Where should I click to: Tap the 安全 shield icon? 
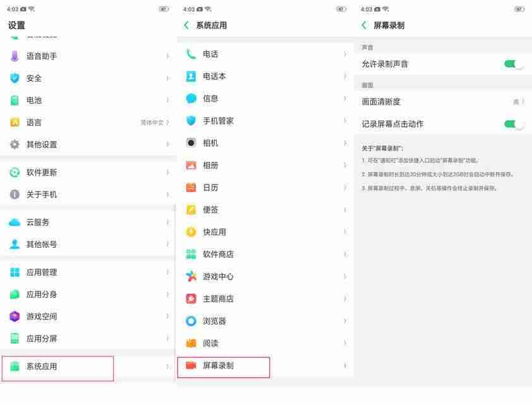[x=15, y=78]
